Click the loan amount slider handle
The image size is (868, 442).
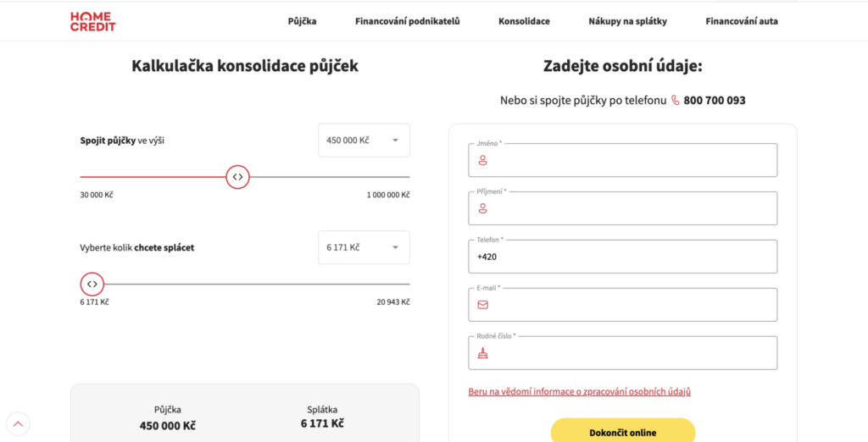238,177
